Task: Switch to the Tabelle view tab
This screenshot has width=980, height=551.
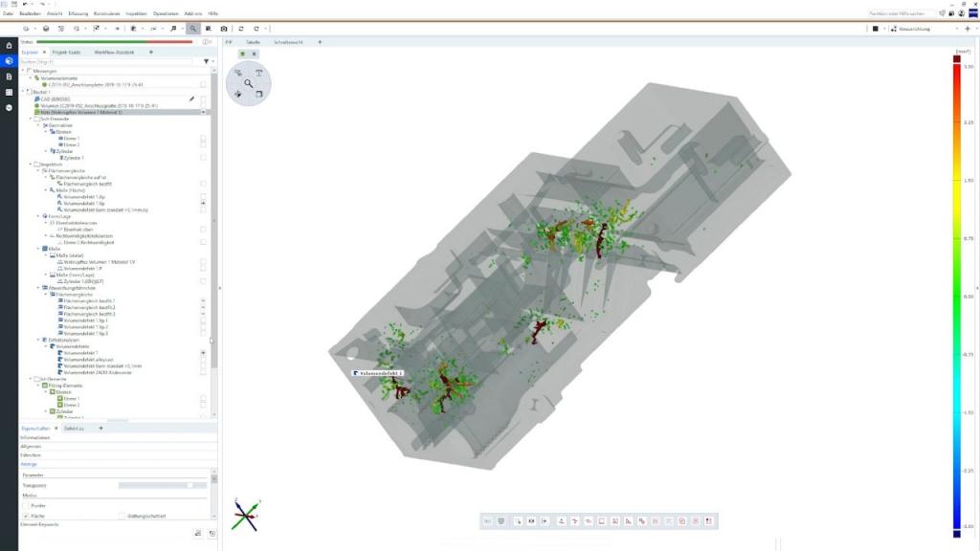Action: tap(252, 43)
